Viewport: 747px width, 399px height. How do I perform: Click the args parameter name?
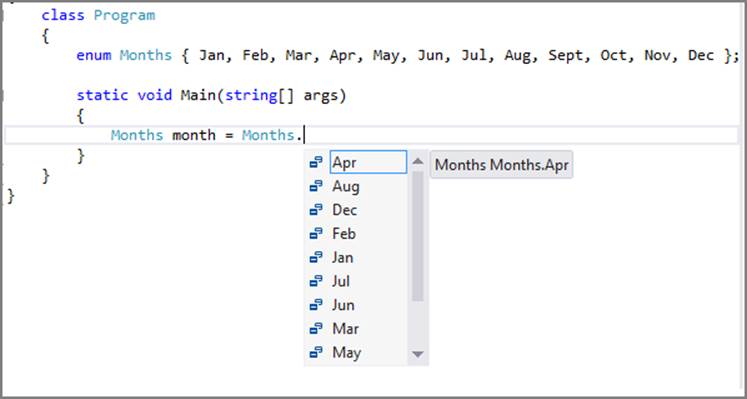click(321, 96)
